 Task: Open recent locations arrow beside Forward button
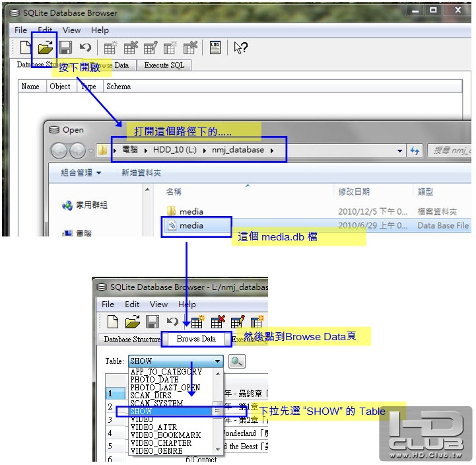[x=90, y=151]
